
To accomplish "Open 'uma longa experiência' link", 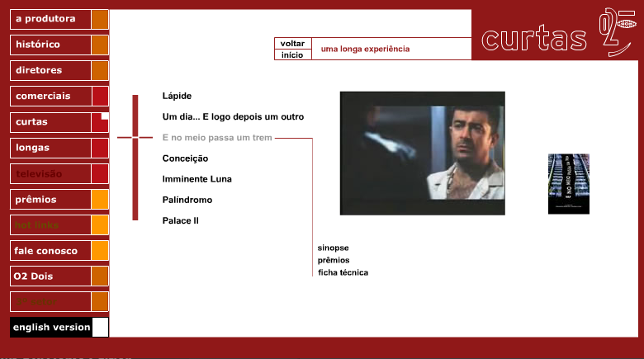I will coord(365,49).
